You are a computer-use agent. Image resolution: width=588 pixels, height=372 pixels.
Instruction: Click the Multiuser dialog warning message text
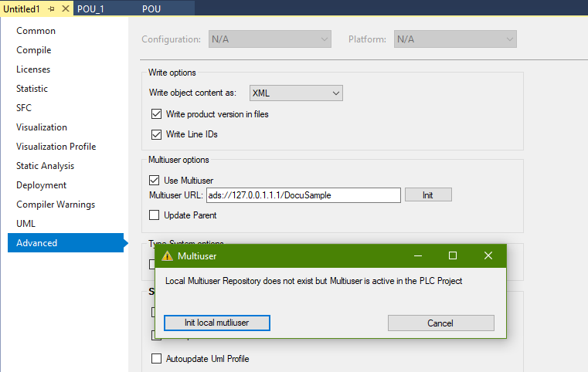click(314, 281)
